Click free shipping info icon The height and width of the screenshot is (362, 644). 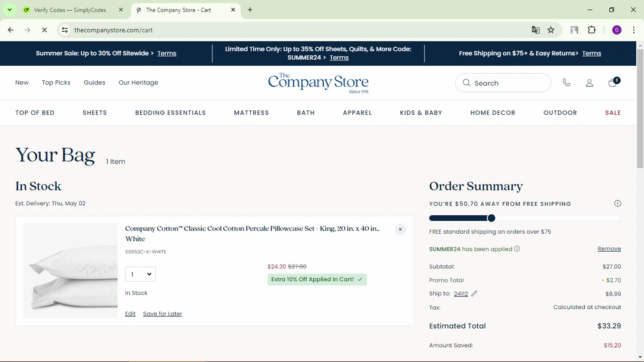(617, 204)
